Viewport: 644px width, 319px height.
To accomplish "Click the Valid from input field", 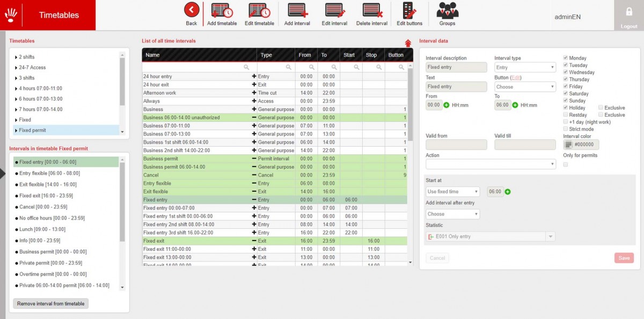I will point(456,144).
